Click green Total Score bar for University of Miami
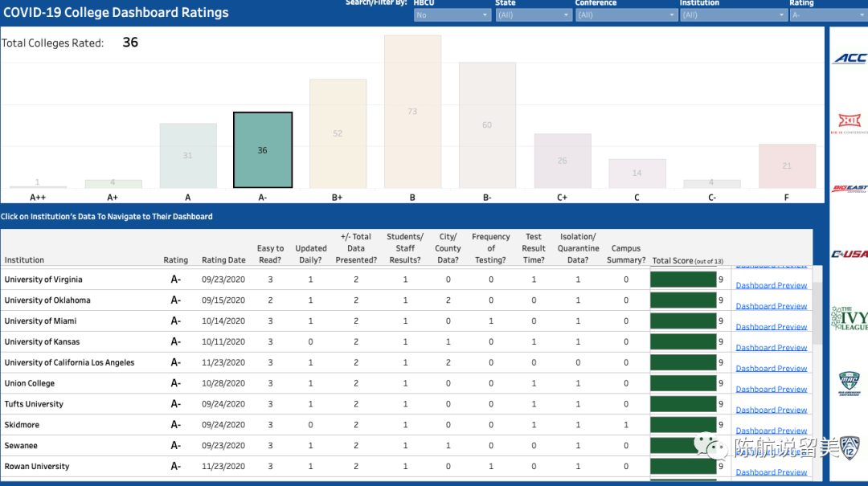The height and width of the screenshot is (486, 868). pyautogui.click(x=683, y=321)
